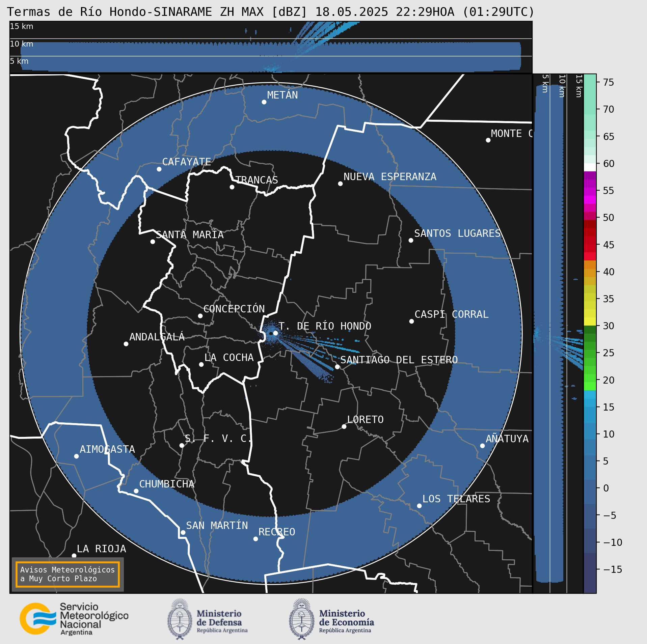Click the CAFAYATE city dot

pyautogui.click(x=159, y=169)
